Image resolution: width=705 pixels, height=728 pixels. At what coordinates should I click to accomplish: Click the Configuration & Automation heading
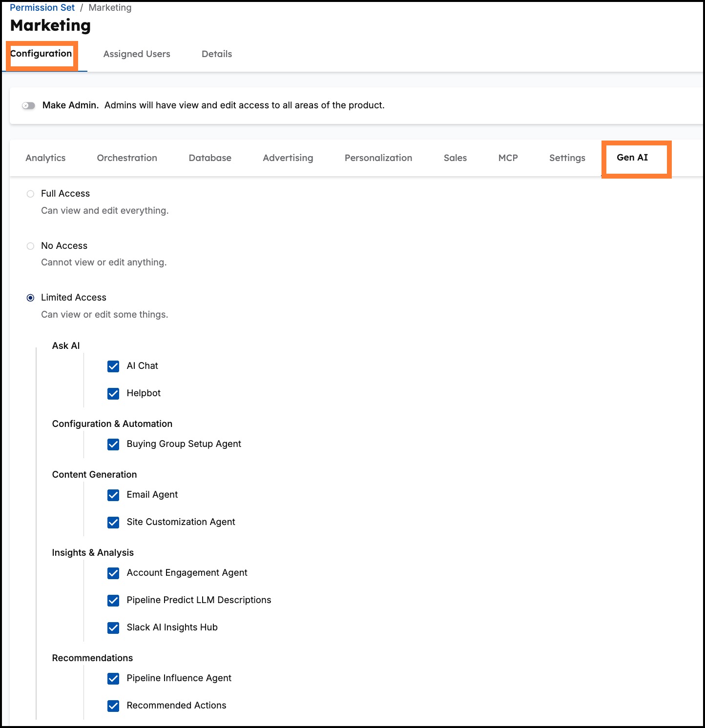112,424
